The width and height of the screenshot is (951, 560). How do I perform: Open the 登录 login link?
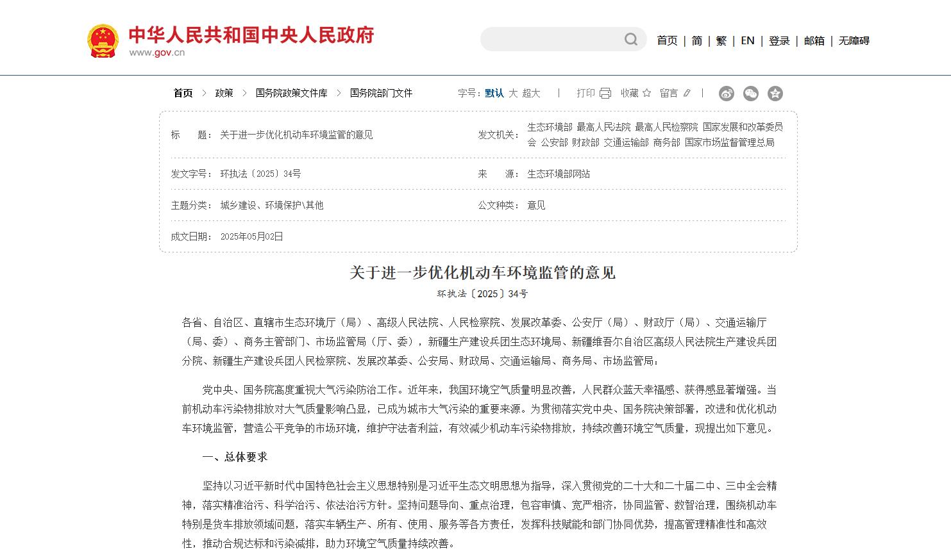point(779,41)
